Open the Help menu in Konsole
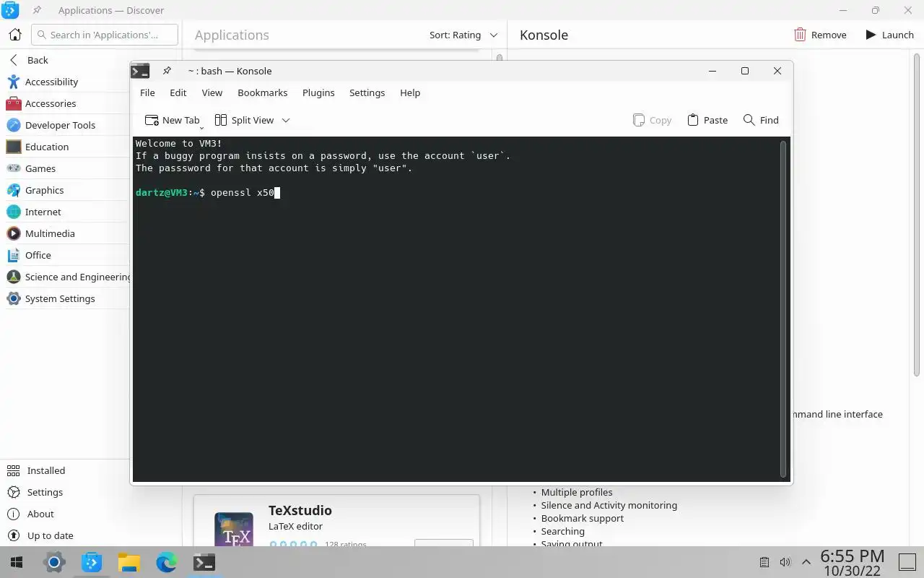Viewport: 924px width, 578px height. coord(410,92)
